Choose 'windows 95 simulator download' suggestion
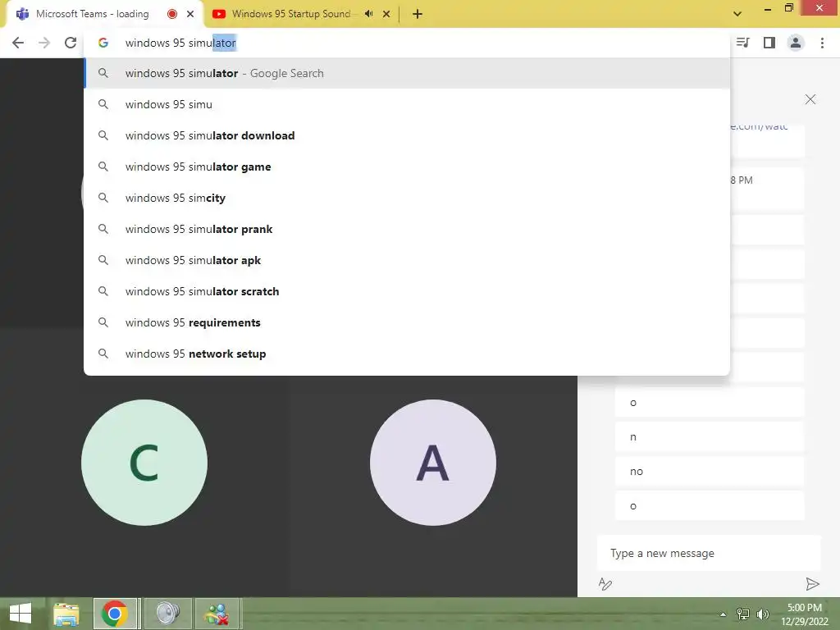840x630 pixels. pos(407,135)
